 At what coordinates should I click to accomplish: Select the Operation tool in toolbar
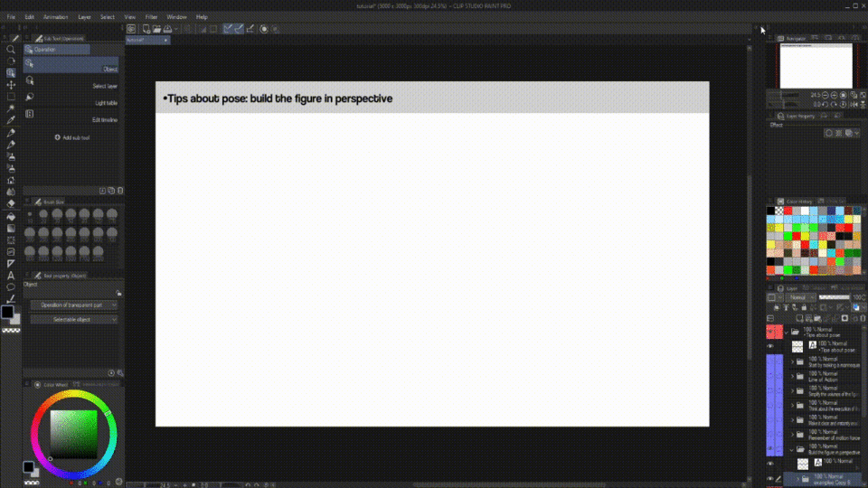(11, 73)
